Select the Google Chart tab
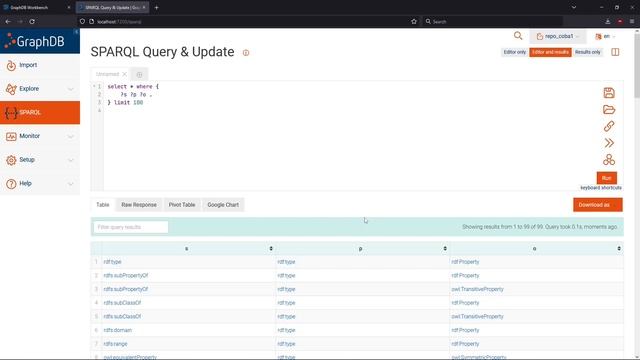Screen dimensions: 640x360 [x=223, y=205]
